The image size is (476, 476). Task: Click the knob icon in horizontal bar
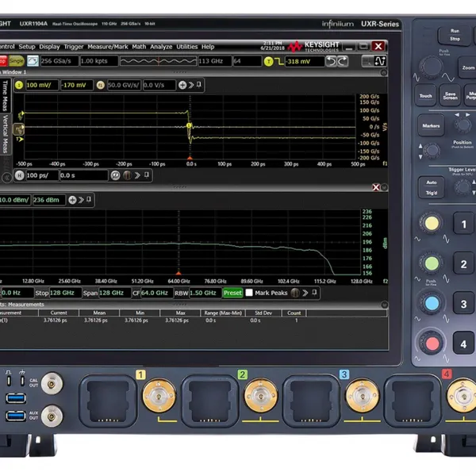tap(127, 175)
